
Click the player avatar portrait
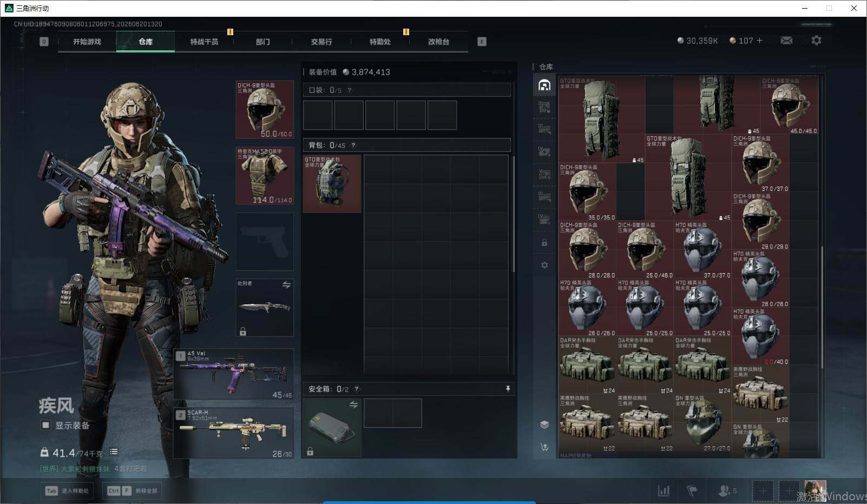pyautogui.click(x=815, y=490)
